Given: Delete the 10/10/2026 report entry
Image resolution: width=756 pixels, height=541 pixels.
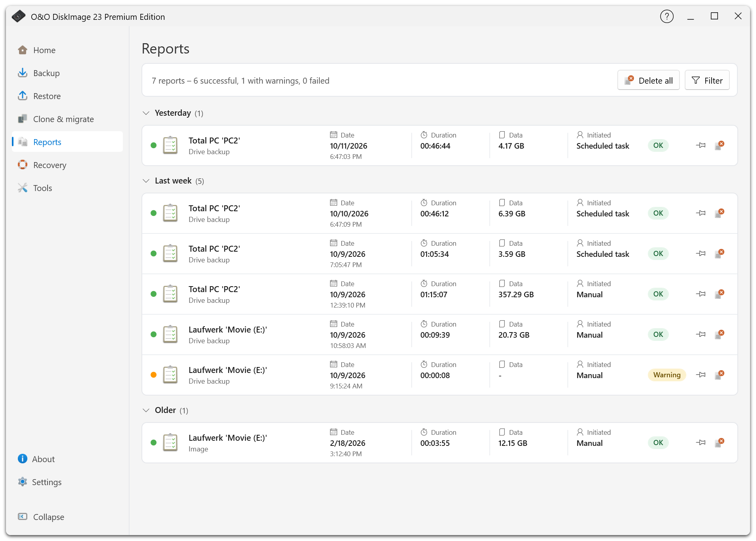Looking at the screenshot, I should pyautogui.click(x=719, y=213).
